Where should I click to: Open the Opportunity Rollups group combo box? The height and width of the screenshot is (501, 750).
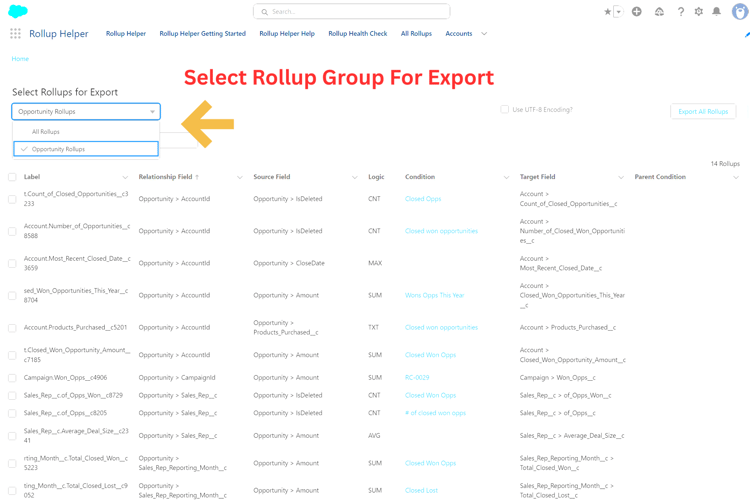pos(86,111)
